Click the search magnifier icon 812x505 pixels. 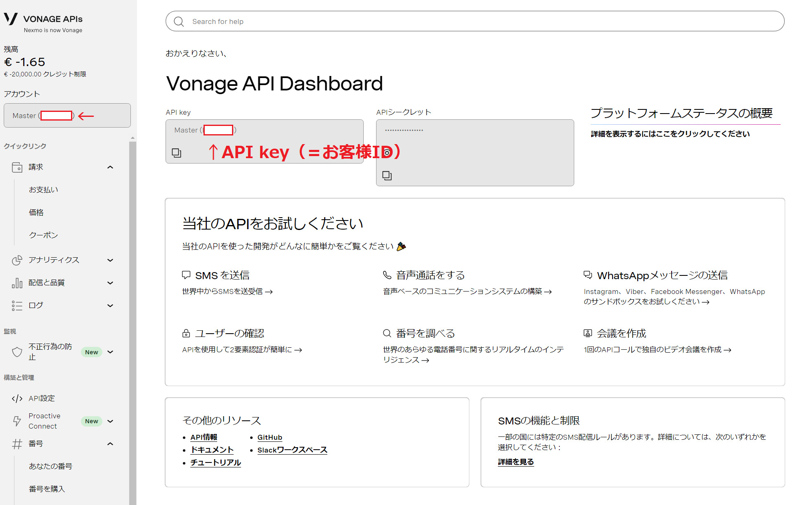[179, 21]
